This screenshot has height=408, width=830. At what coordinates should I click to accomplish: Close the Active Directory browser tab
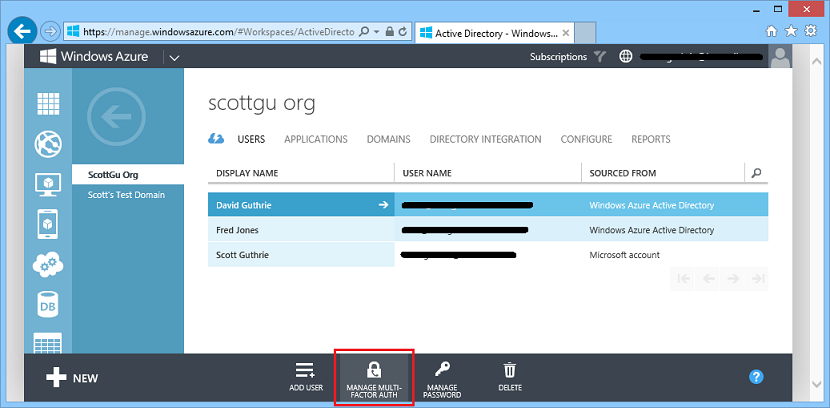pyautogui.click(x=565, y=33)
